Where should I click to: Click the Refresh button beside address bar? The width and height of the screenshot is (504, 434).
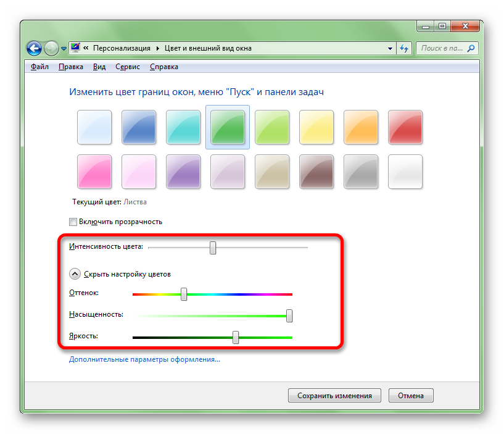404,49
